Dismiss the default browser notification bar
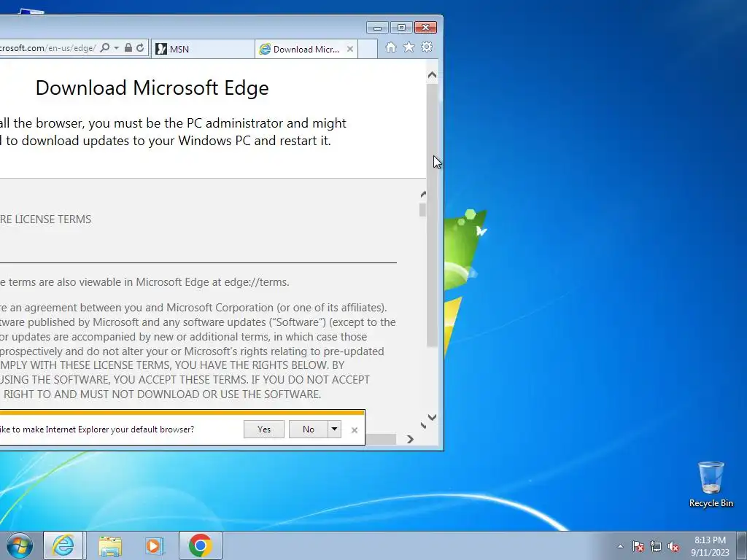Viewport: 747px width, 560px height. (x=355, y=430)
